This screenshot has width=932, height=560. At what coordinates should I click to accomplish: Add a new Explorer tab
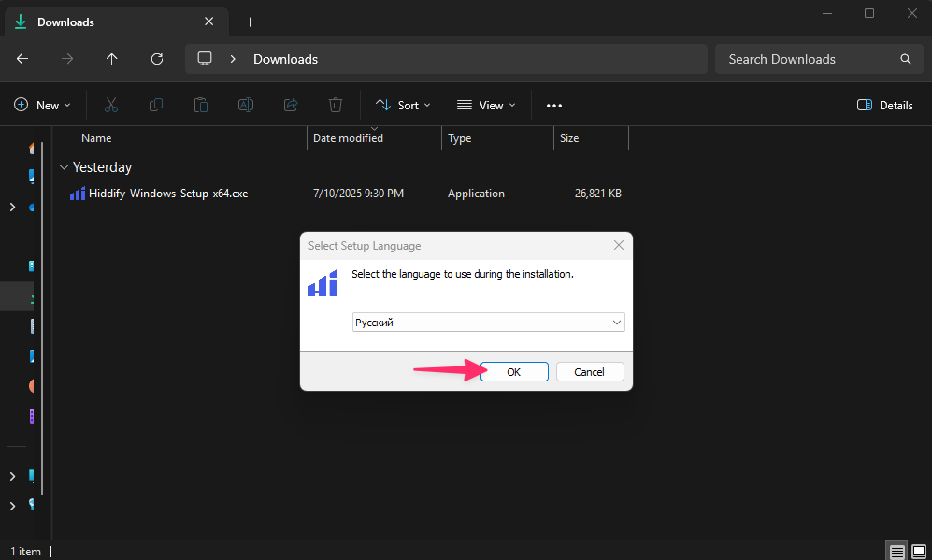(x=251, y=22)
